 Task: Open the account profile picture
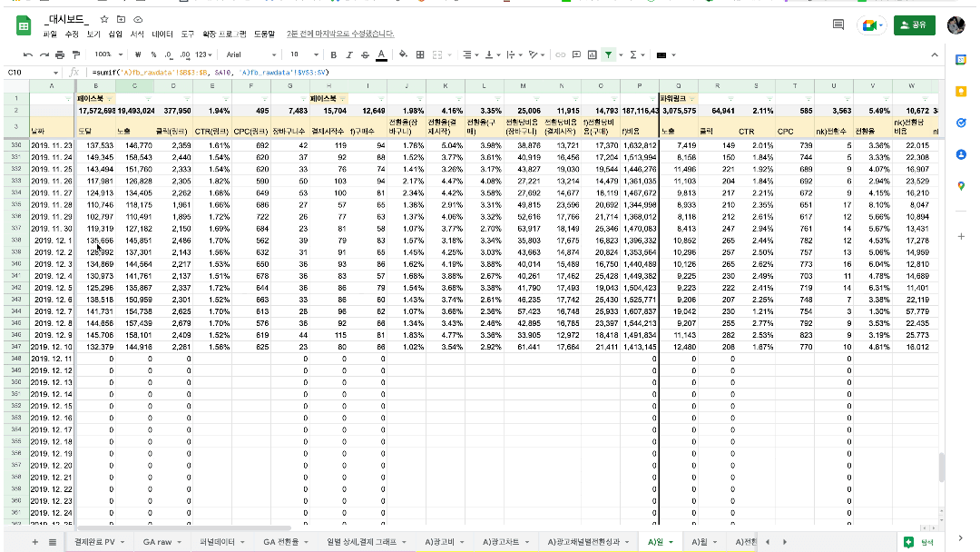point(955,25)
